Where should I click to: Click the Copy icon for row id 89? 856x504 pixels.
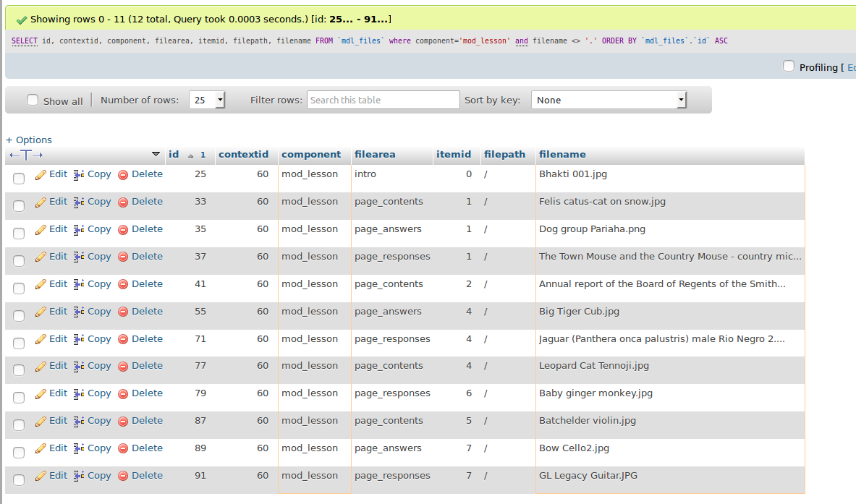[79, 449]
